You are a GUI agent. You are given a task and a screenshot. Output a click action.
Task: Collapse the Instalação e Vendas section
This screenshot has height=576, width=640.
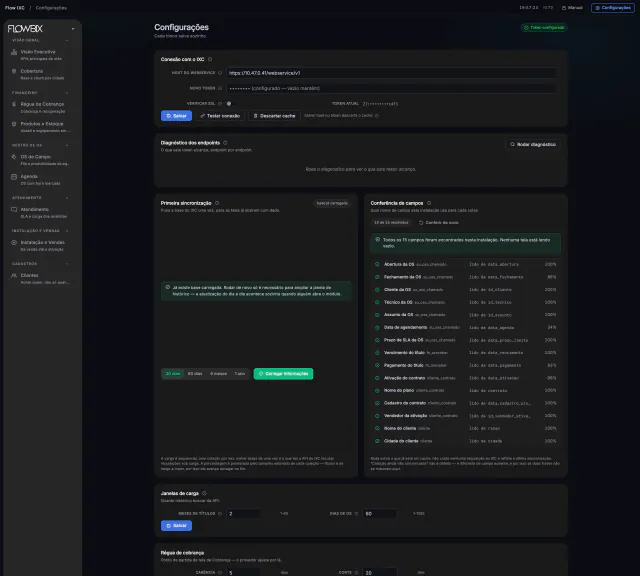tap(67, 231)
